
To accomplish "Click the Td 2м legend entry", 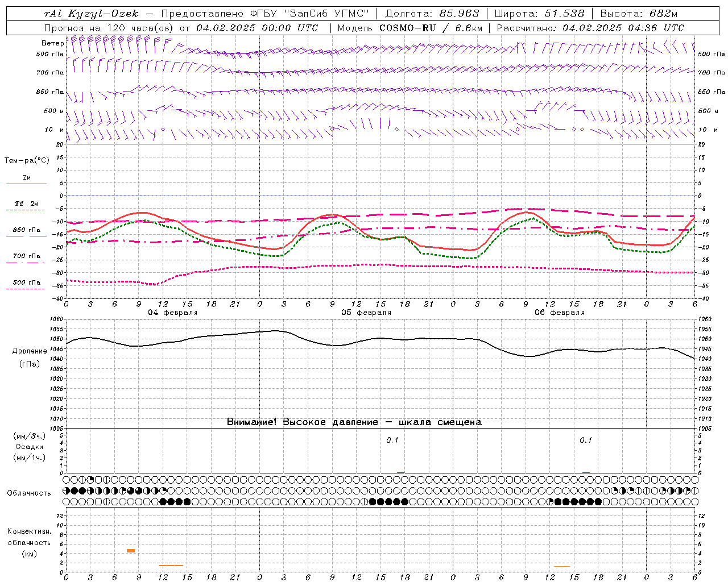I will pos(27,203).
